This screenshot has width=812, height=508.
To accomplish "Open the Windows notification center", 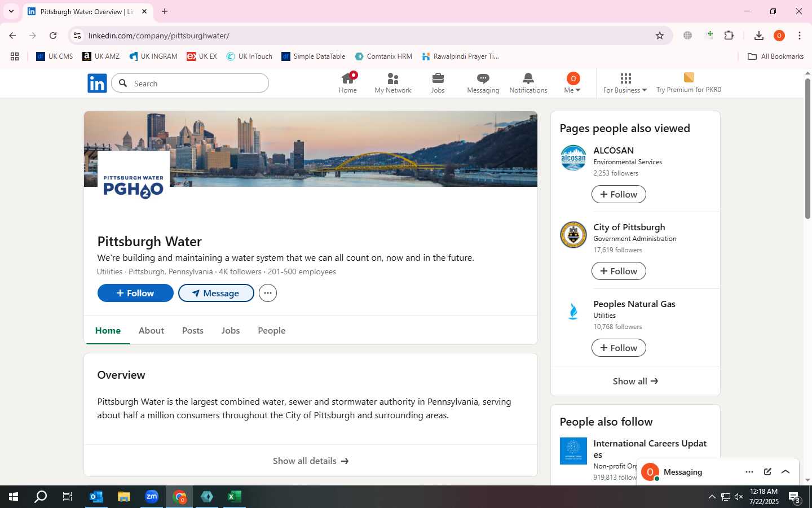I will [795, 497].
